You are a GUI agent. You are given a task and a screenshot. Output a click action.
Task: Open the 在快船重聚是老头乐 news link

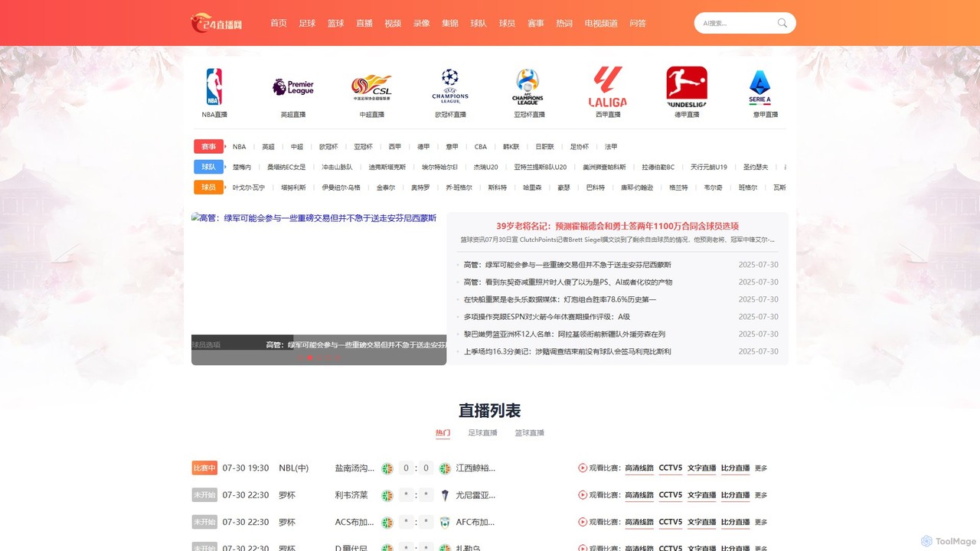[x=560, y=299]
